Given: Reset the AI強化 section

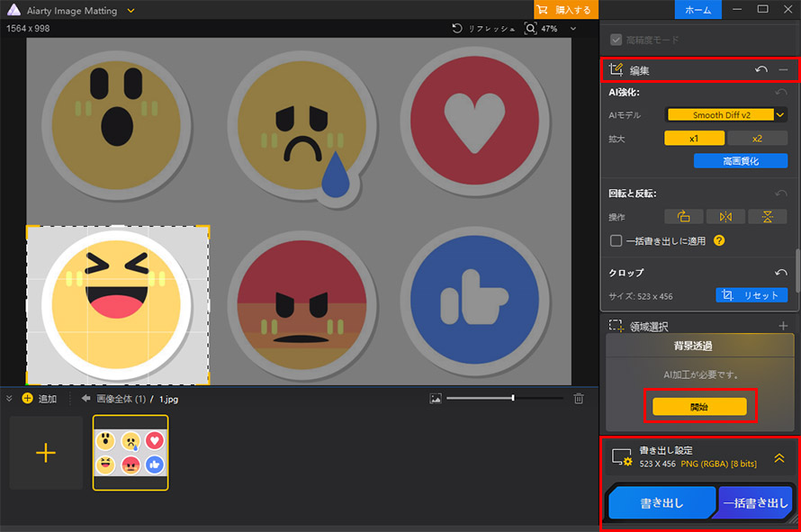Looking at the screenshot, I should pyautogui.click(x=780, y=93).
